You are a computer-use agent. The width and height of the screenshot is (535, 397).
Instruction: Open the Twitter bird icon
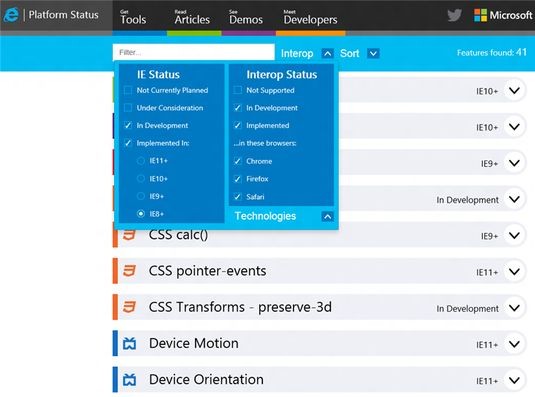click(454, 15)
